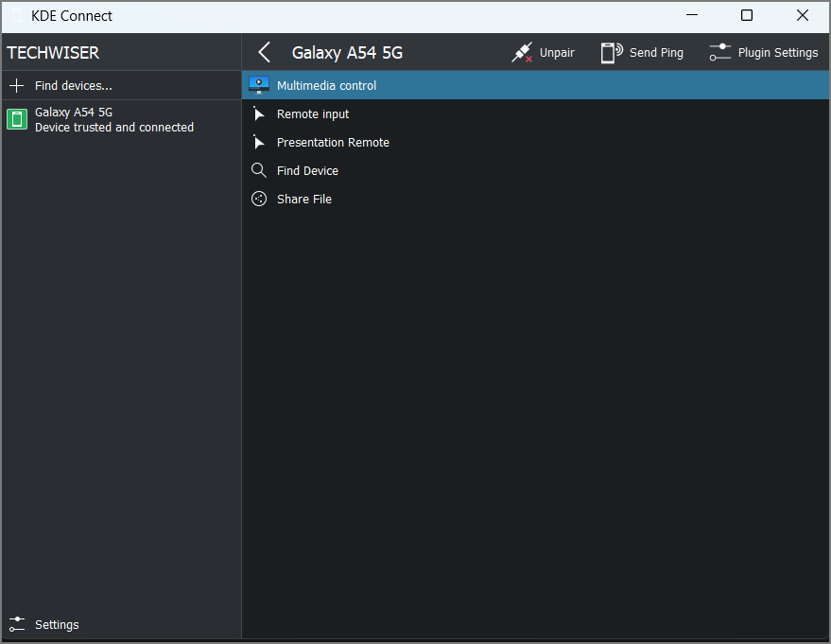The image size is (831, 644).
Task: Open Settings at sidebar bottom
Action: (x=121, y=624)
